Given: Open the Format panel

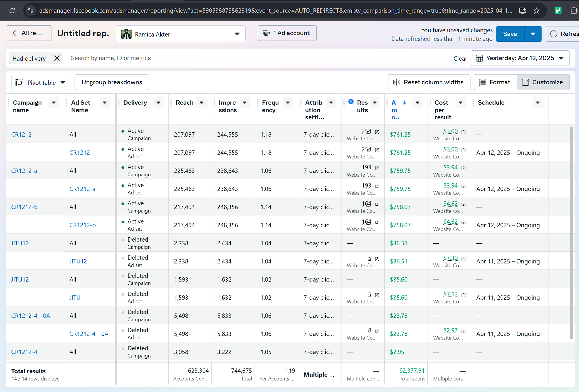Looking at the screenshot, I should [x=495, y=82].
